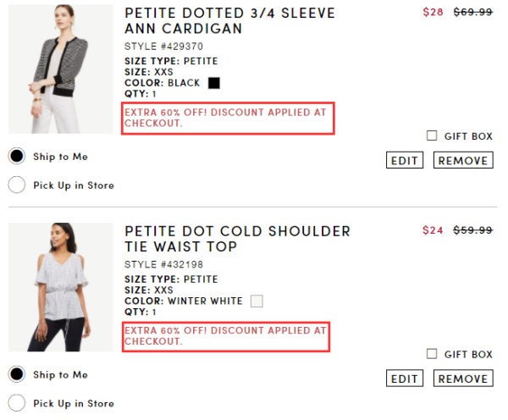Choose Pick Up in Store for tie waist top
The image size is (508, 420).
(17, 403)
